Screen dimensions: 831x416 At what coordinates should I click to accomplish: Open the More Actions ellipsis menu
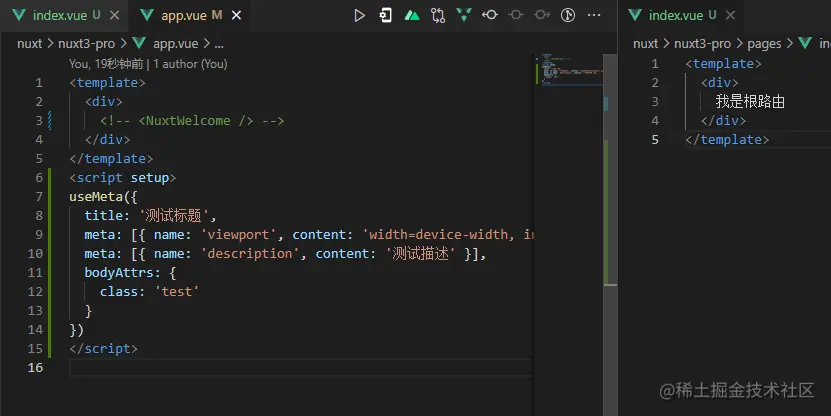(594, 15)
